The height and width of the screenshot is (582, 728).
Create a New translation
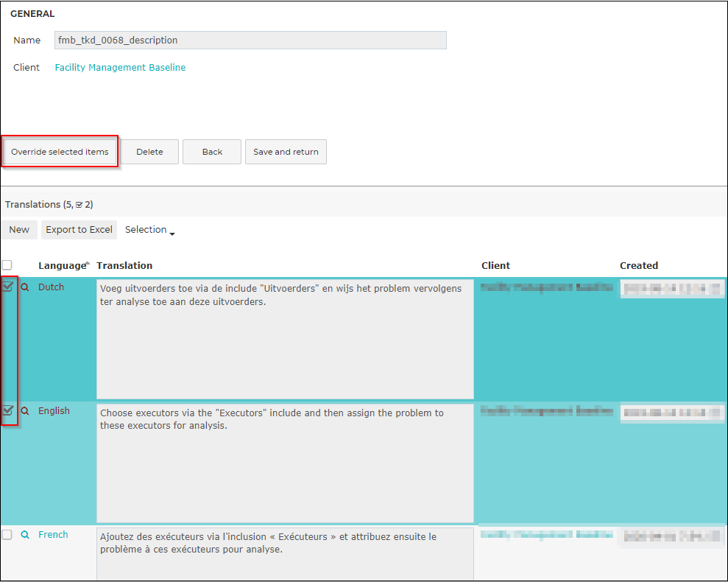tap(19, 230)
